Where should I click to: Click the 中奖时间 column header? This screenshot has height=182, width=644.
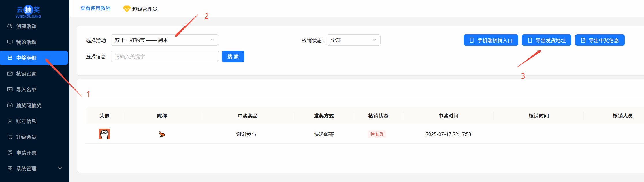(x=448, y=116)
